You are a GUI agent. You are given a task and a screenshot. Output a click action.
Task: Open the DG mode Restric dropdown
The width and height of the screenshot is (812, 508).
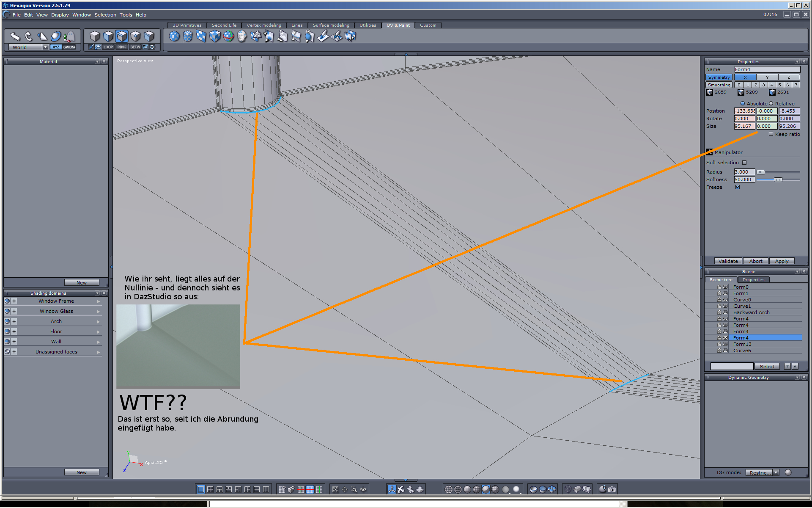point(776,472)
